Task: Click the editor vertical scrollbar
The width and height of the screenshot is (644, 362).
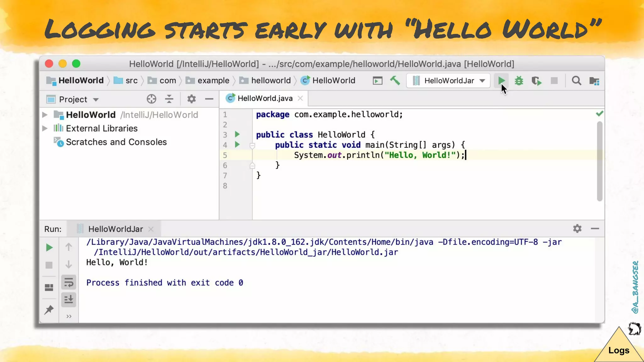Action: 600,161
